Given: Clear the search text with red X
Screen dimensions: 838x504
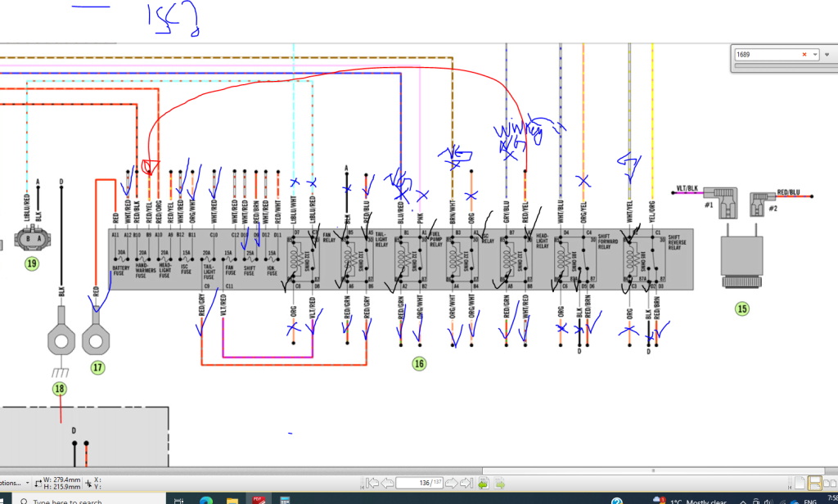Looking at the screenshot, I should (x=804, y=54).
